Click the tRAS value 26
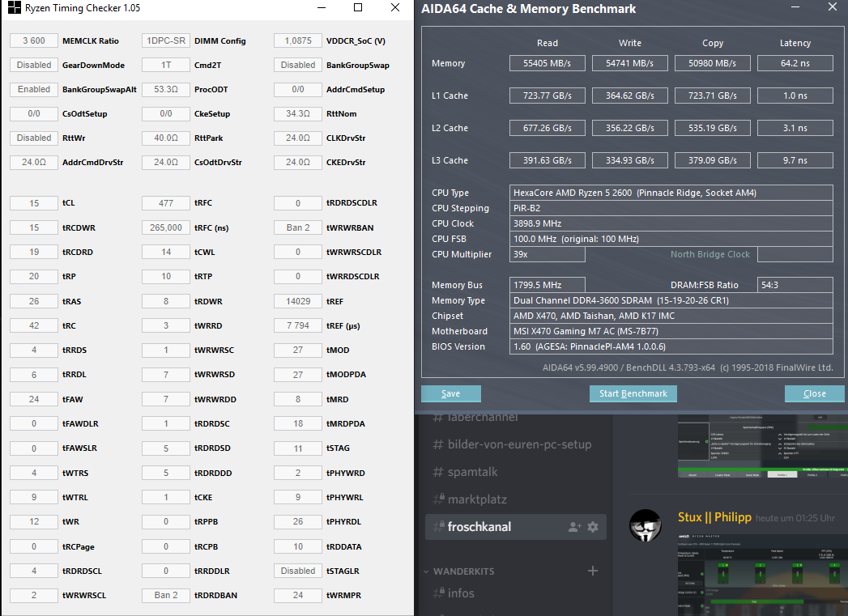848x616 pixels. click(x=34, y=301)
